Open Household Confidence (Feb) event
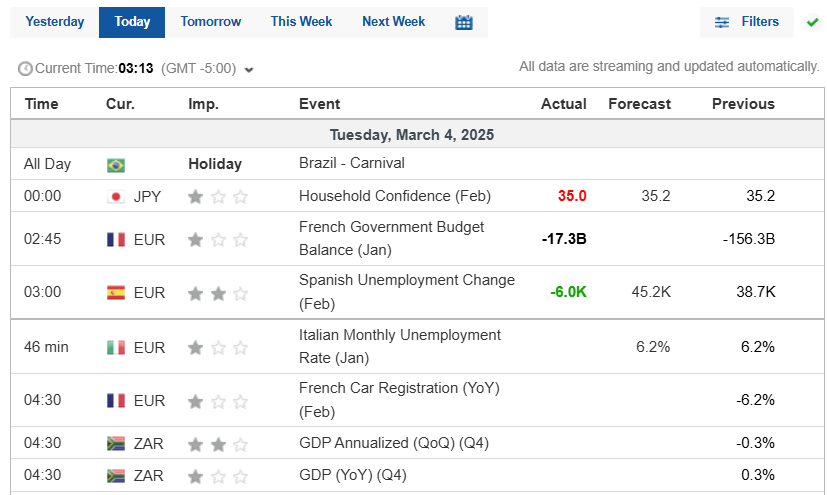This screenshot has height=495, width=827. [x=395, y=196]
